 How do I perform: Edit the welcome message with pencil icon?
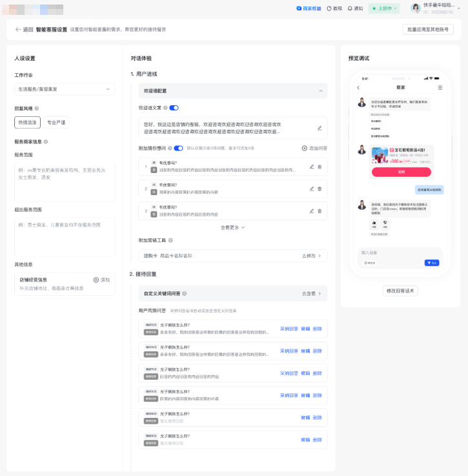click(319, 128)
